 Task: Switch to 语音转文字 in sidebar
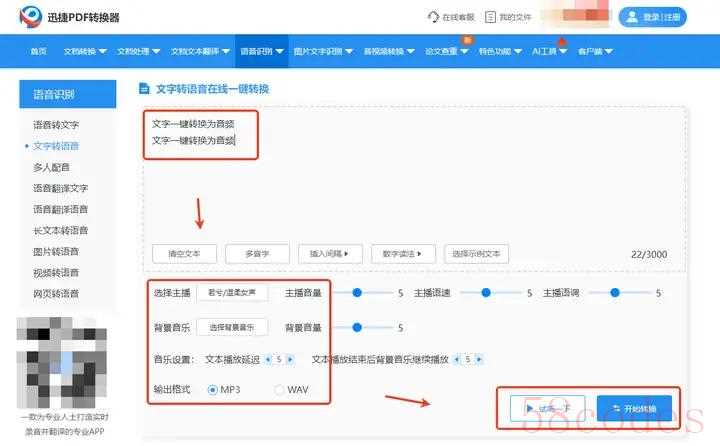[x=56, y=125]
